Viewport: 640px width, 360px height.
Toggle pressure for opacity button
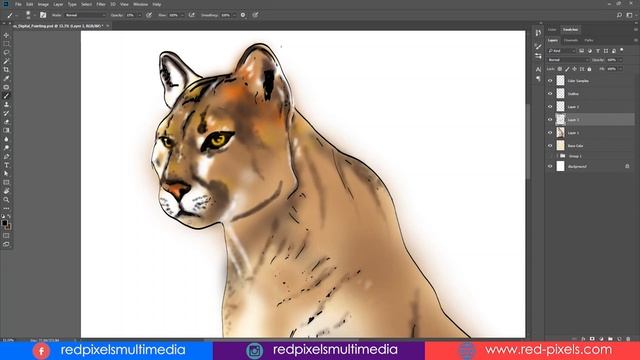[x=149, y=15]
